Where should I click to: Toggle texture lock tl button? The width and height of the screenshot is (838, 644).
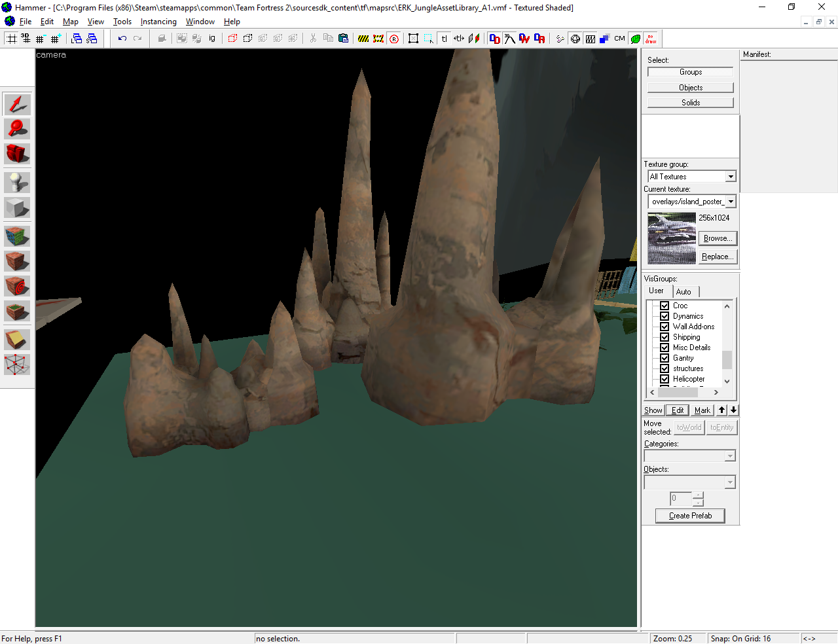444,39
